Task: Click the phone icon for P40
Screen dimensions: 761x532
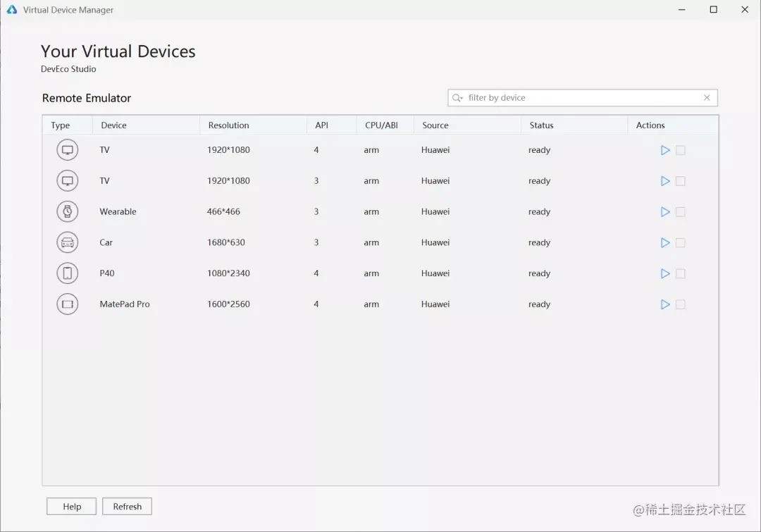Action: [68, 273]
